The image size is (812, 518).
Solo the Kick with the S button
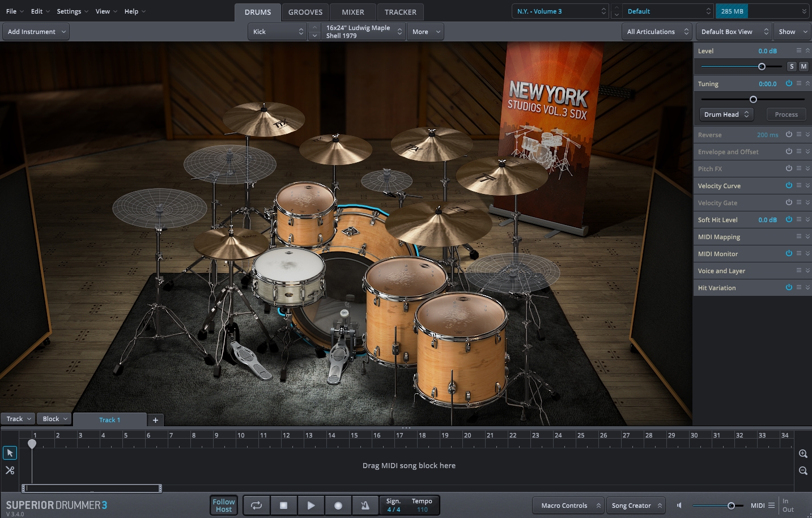(791, 66)
